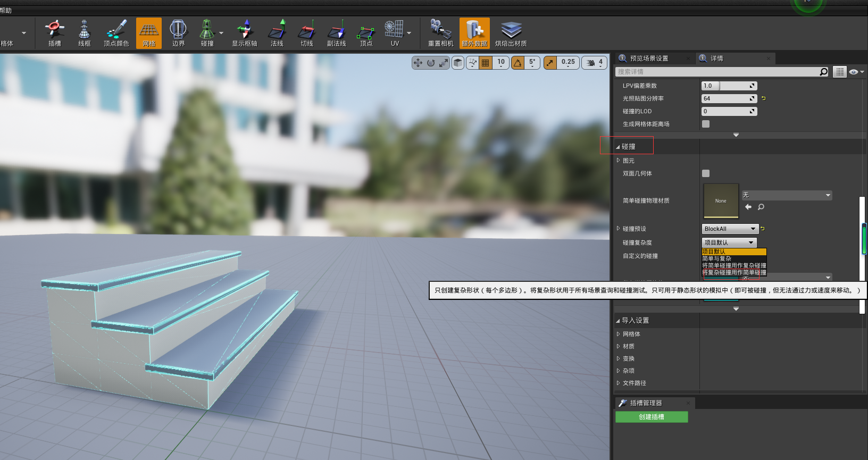The image size is (868, 460).
Task: Click the coordinate system cube icon
Action: [x=458, y=63]
